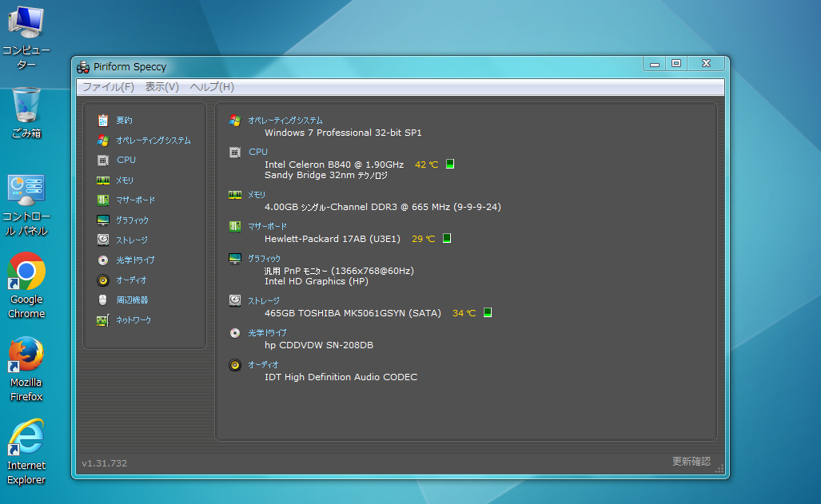Click the Windows flag icon in sidebar
The height and width of the screenshot is (504, 821).
[x=103, y=141]
